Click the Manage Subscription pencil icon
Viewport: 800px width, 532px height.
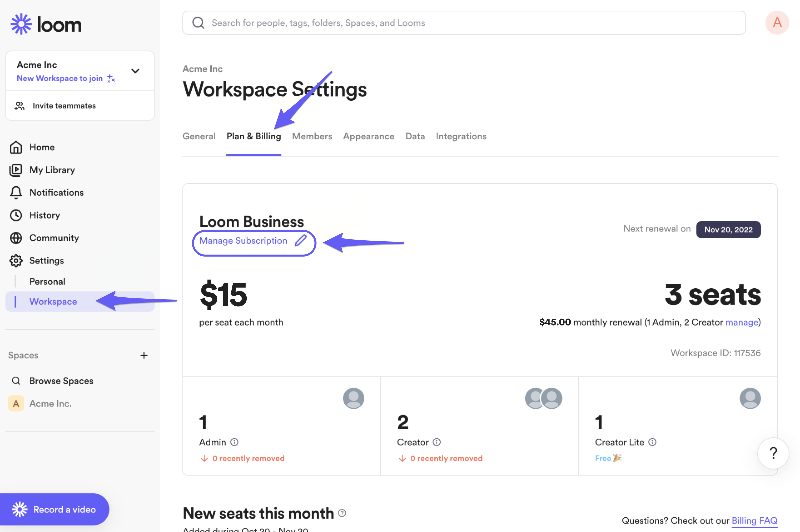pos(301,240)
